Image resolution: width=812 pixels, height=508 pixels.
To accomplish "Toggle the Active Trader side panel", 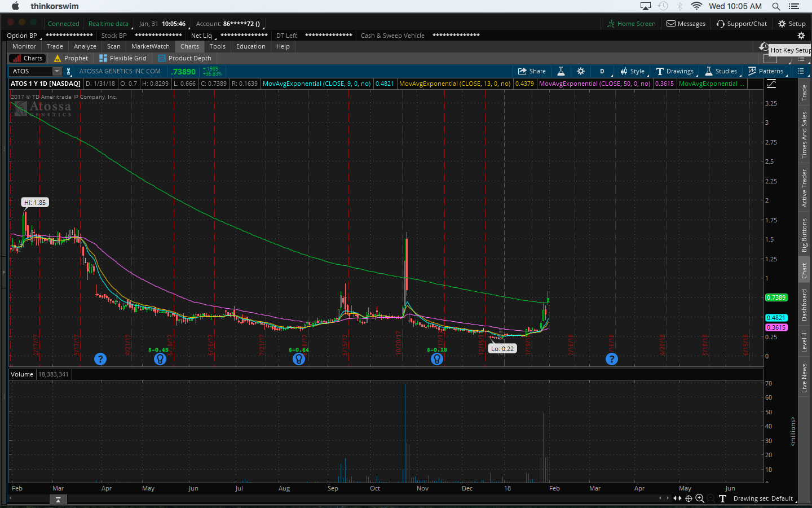I will tap(805, 188).
